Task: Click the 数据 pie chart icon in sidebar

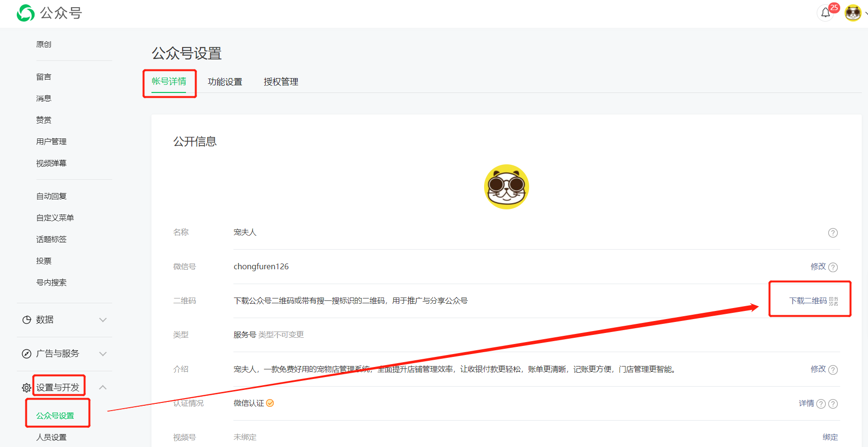Action: 27,320
